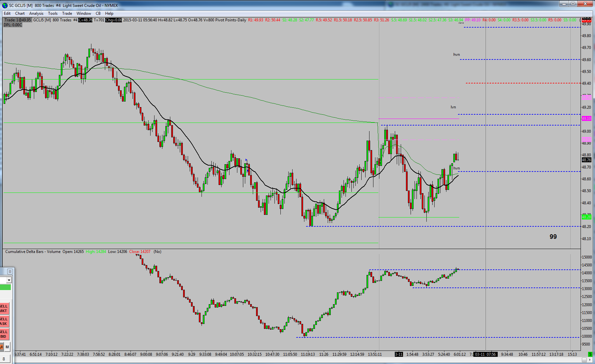Image resolution: width=595 pixels, height=364 pixels.
Task: Click the "Close: 14207" delta value
Action: [140, 252]
